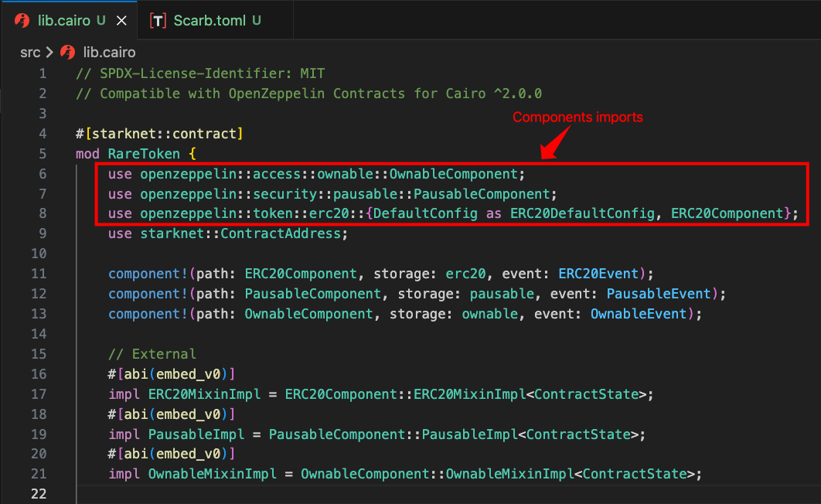Open the src breadcrumb dropdown
The height and width of the screenshot is (504, 821).
[x=29, y=52]
